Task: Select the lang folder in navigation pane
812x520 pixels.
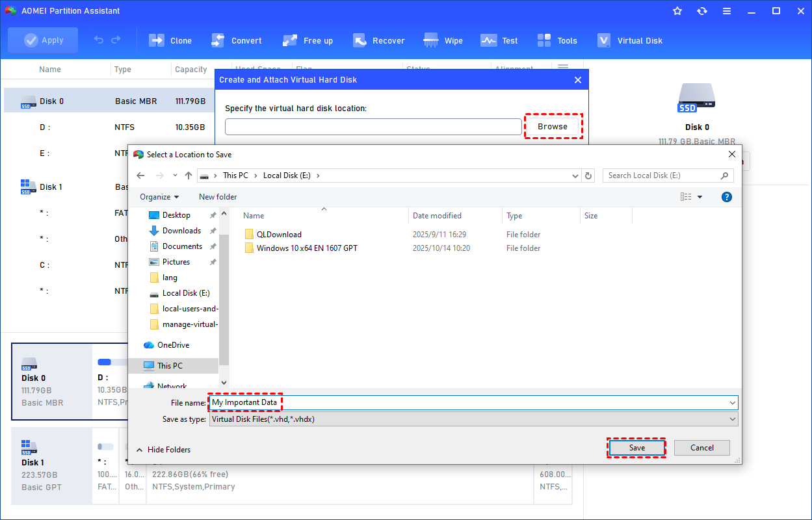Action: click(170, 278)
